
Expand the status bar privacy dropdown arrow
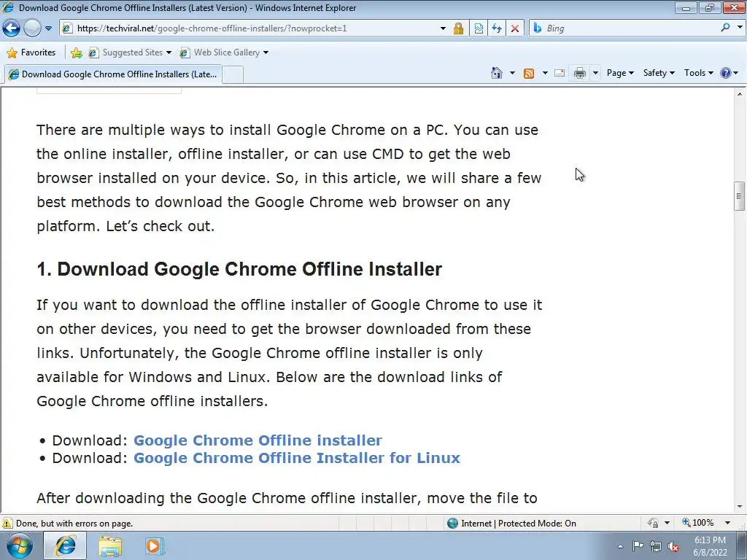[667, 523]
